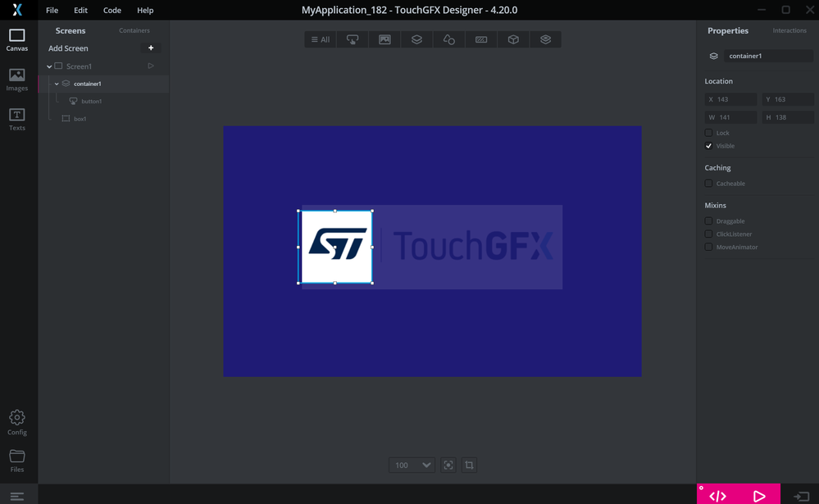Open the Custom containers widget category

pyautogui.click(x=545, y=39)
